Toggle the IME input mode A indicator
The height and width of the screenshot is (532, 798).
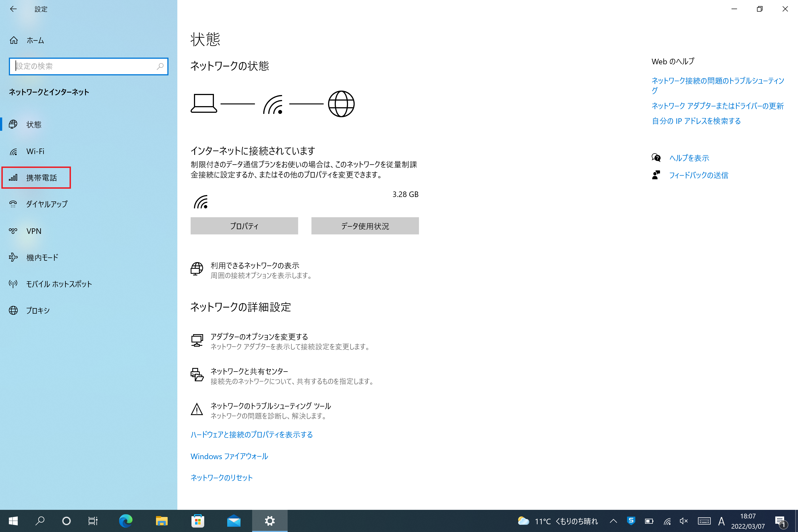click(721, 521)
